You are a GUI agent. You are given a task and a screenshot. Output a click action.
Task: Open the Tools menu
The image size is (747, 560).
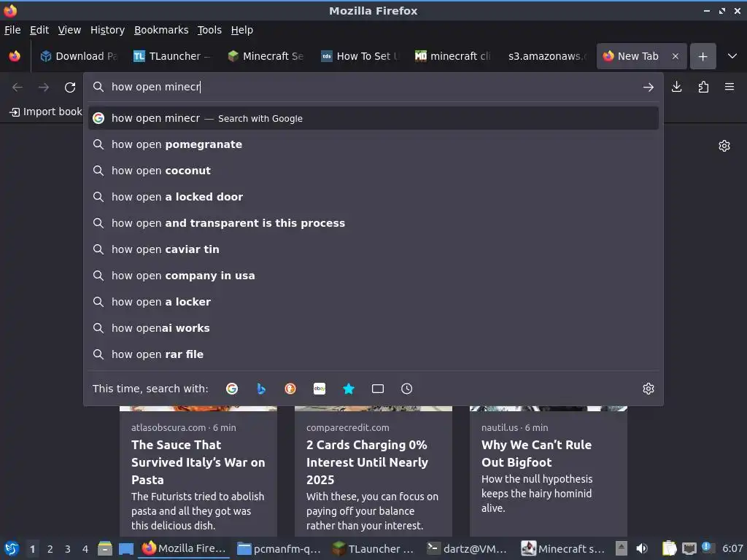pyautogui.click(x=209, y=30)
